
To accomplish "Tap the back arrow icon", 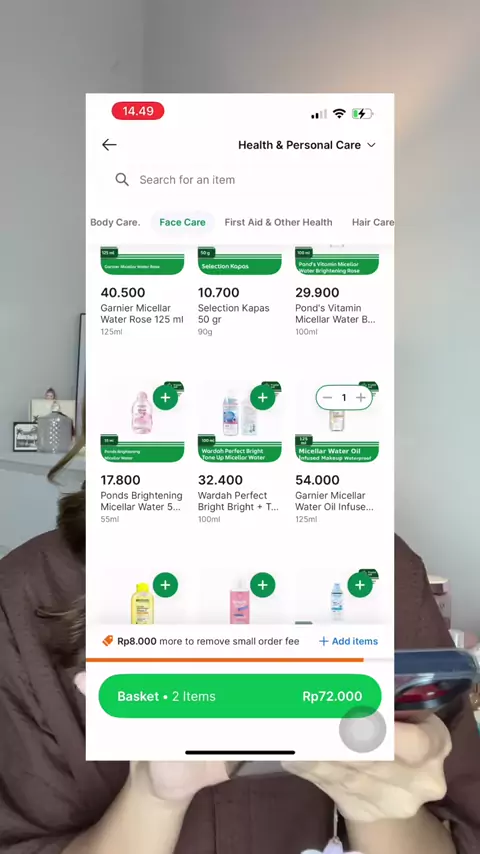I will coord(109,145).
